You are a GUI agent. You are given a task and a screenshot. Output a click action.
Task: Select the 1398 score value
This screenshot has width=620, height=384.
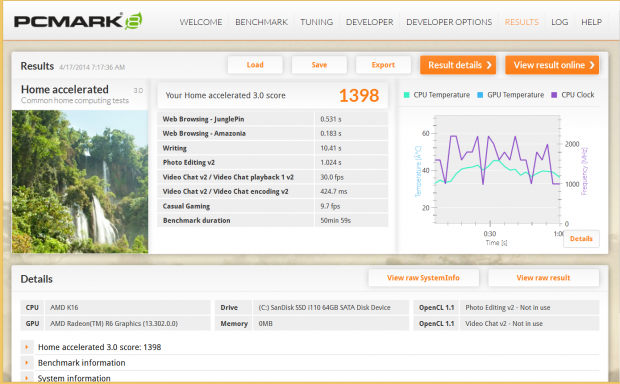point(359,95)
